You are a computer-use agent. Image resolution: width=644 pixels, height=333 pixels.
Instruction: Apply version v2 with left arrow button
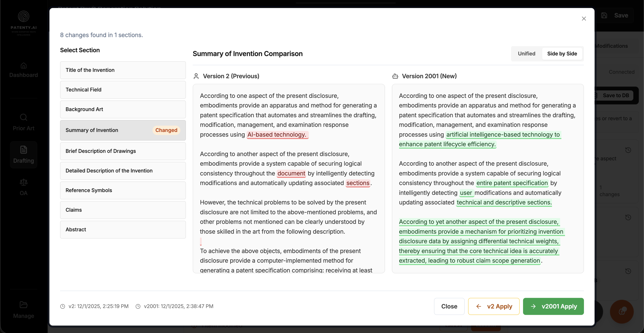coord(493,306)
